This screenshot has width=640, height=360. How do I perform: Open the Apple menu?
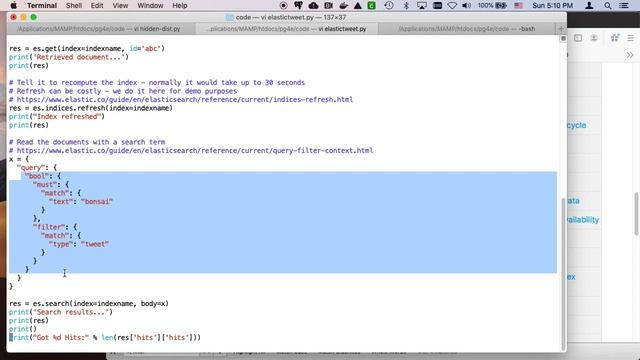coord(13,5)
